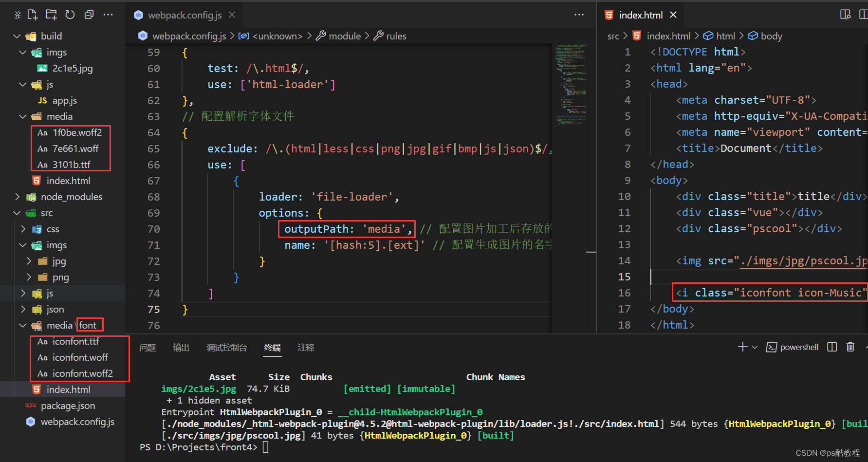Activate the webpack.config.js editor tab

click(185, 15)
